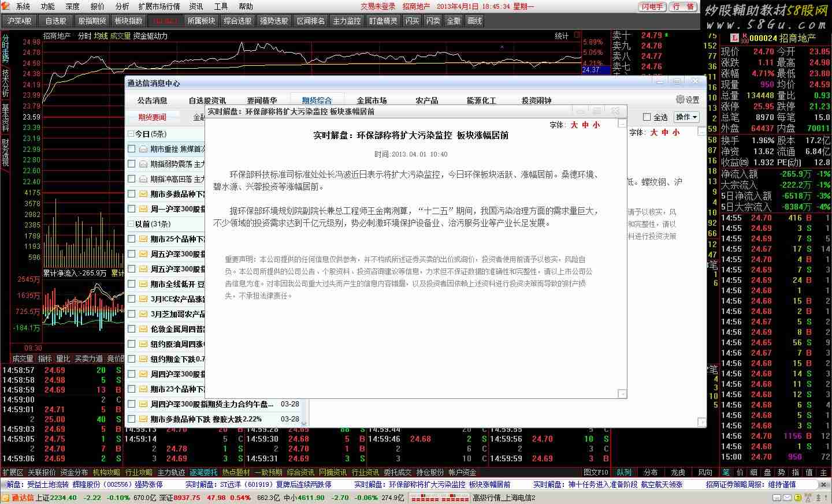This screenshot has height=504, width=832.
Task: Check the box for 期市25个品种 item
Action: pos(132,239)
